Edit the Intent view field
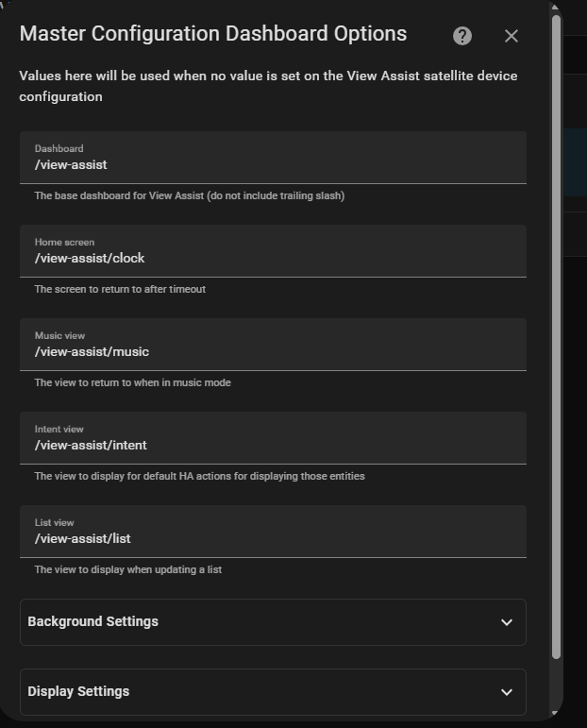Screen dimensions: 587x728 coord(273,438)
